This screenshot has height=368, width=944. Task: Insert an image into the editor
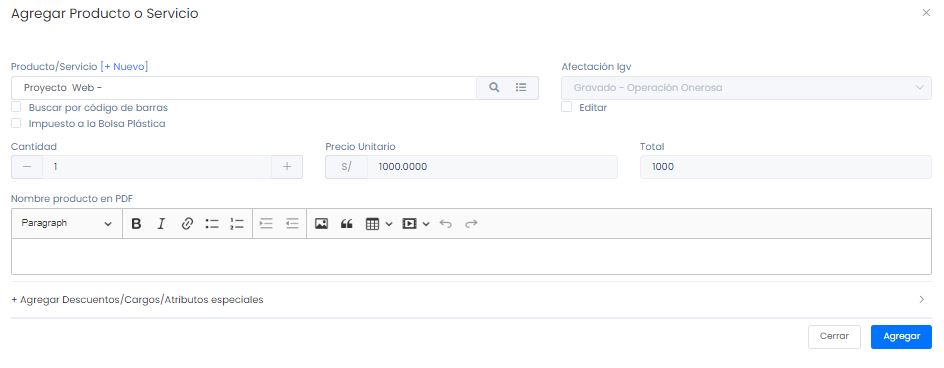click(321, 224)
